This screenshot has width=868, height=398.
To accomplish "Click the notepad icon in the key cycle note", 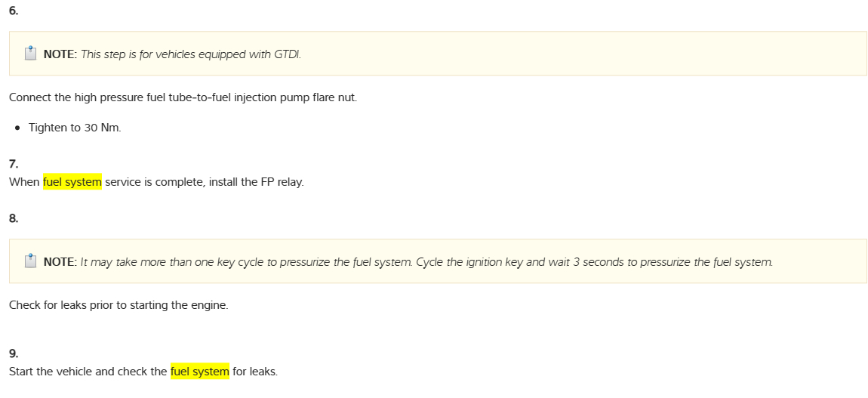I will (30, 261).
